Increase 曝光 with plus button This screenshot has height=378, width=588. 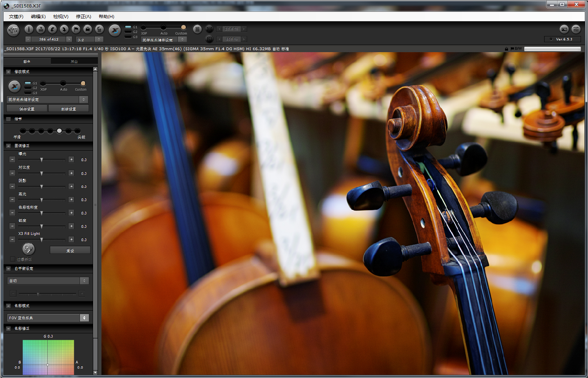[71, 160]
